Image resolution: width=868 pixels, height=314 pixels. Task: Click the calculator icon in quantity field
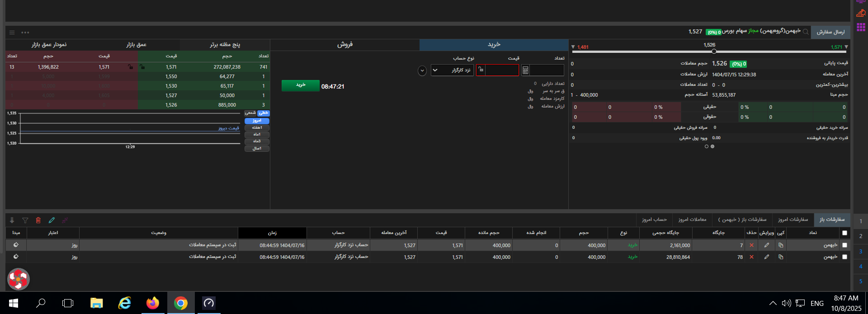tap(525, 70)
